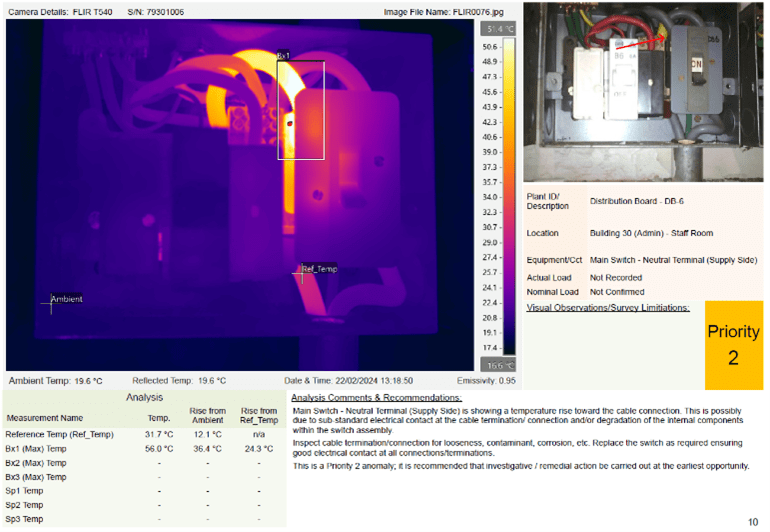Click the yellow Priority 2 box
770x532 pixels.
[734, 345]
